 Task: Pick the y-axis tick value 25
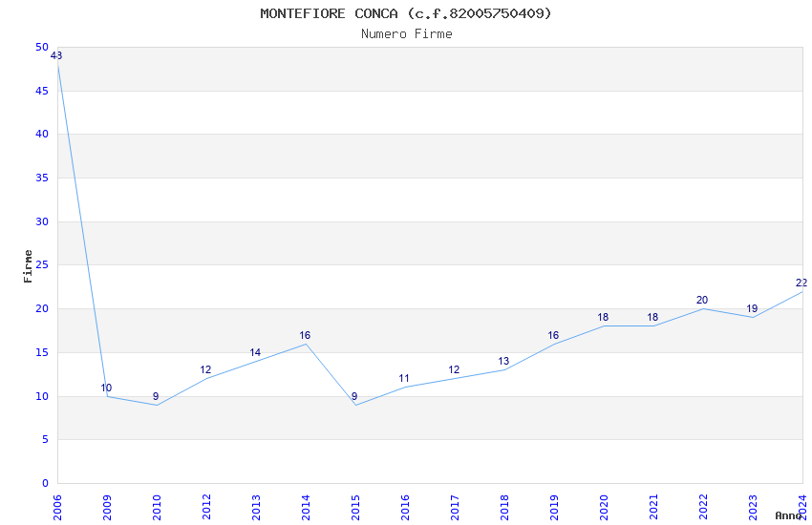[42, 264]
